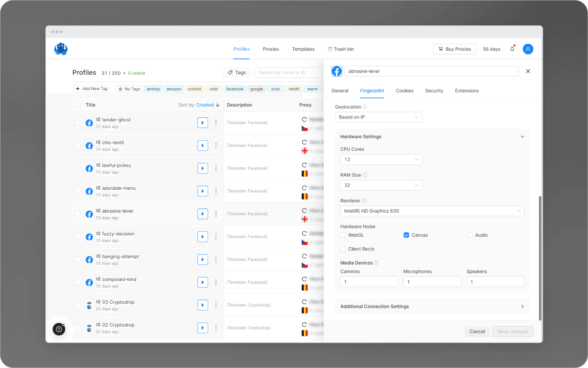Open Extensions tab in profile editor
Screen dimensions: 588x368
pos(467,91)
